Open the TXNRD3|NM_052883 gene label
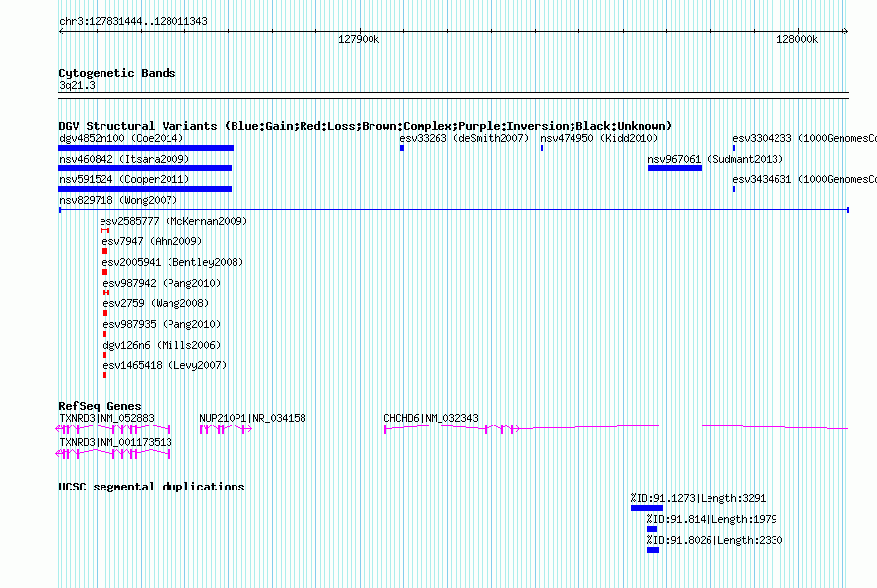The height and width of the screenshot is (588, 877). (106, 418)
